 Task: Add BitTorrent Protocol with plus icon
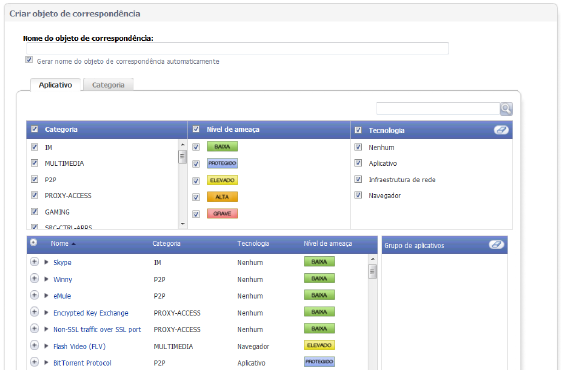pos(34,362)
